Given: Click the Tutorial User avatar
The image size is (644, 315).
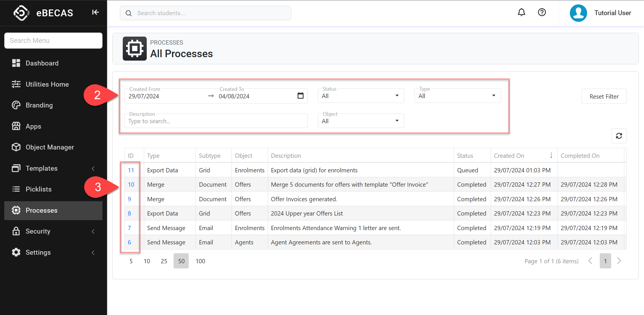Looking at the screenshot, I should pyautogui.click(x=578, y=13).
